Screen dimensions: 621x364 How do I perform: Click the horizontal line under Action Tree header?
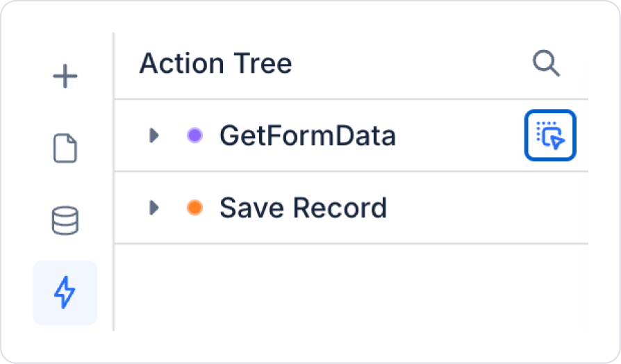click(351, 99)
